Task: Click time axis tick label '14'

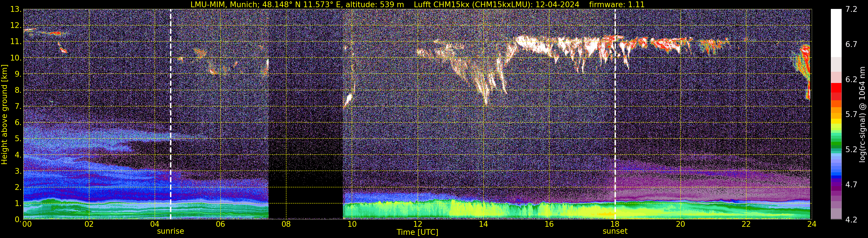Action: point(483,224)
